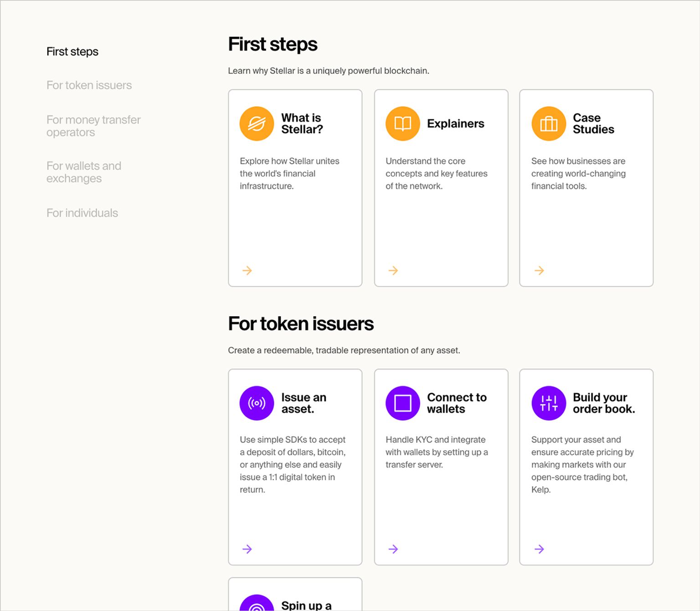
Task: Open the 'What is Stellar?' card
Action: [x=295, y=187]
